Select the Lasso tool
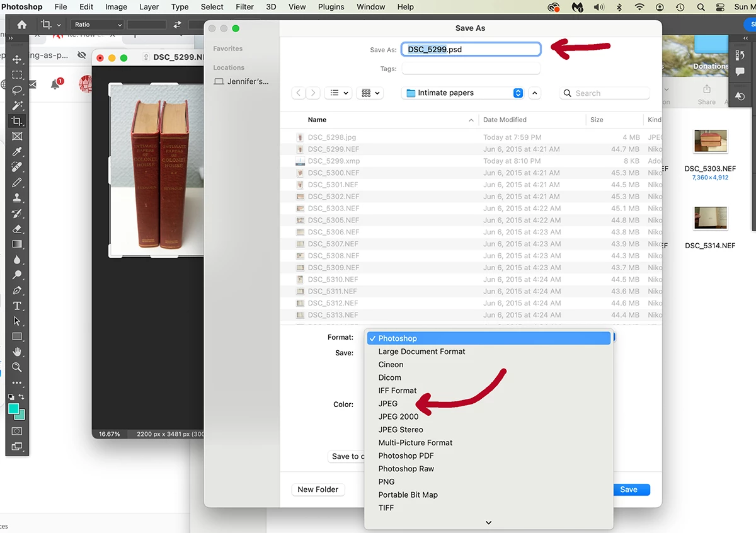756x533 pixels. tap(17, 90)
